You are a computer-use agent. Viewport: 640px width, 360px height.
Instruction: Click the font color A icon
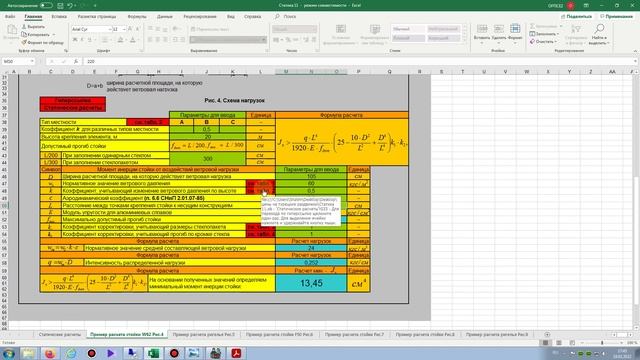pyautogui.click(x=132, y=40)
